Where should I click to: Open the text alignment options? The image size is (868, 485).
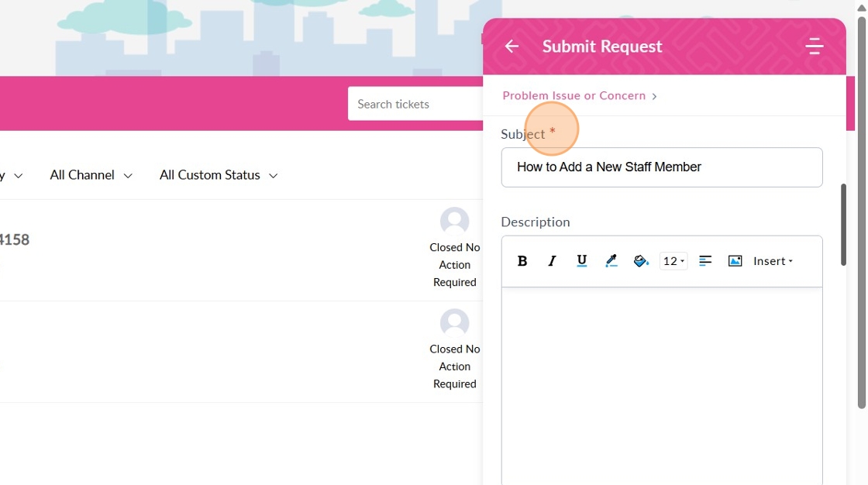(705, 261)
